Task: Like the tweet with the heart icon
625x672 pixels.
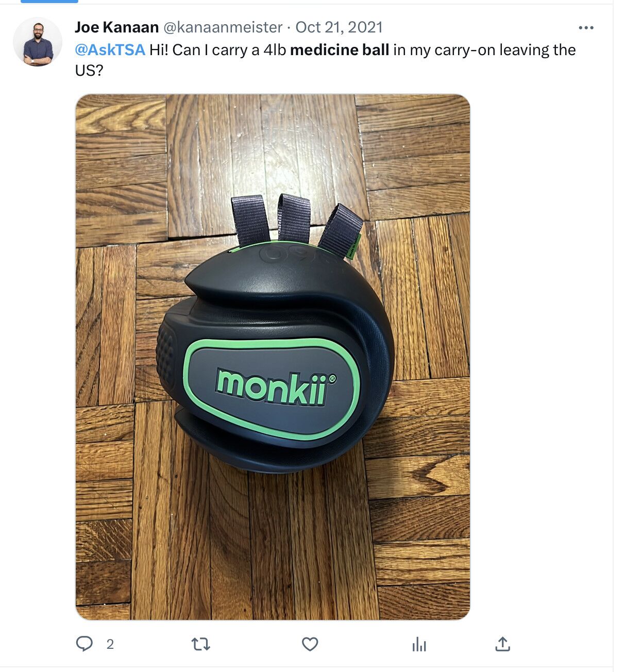Action: (310, 644)
